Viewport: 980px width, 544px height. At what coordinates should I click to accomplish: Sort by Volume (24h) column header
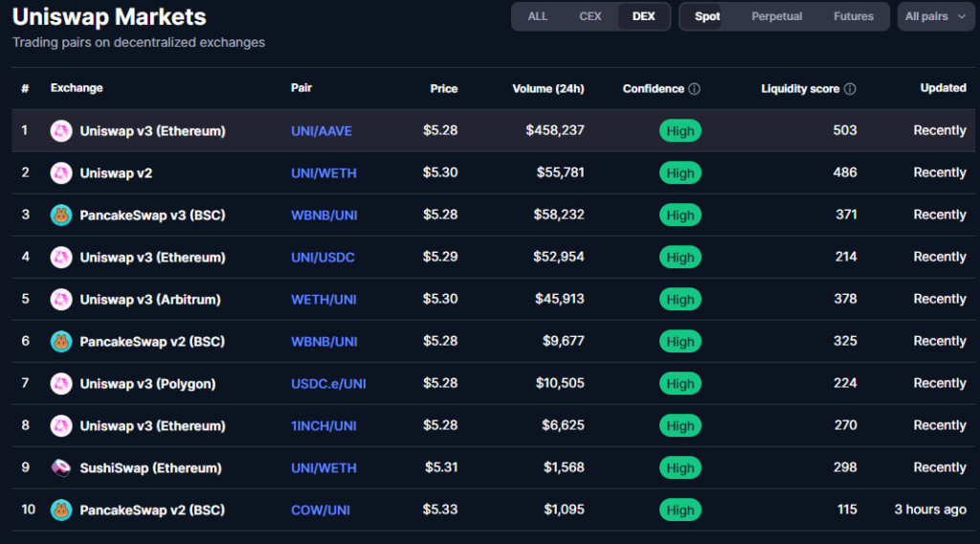point(548,89)
